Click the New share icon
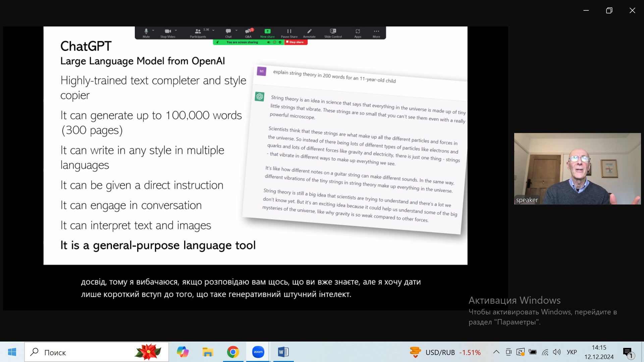 [267, 31]
